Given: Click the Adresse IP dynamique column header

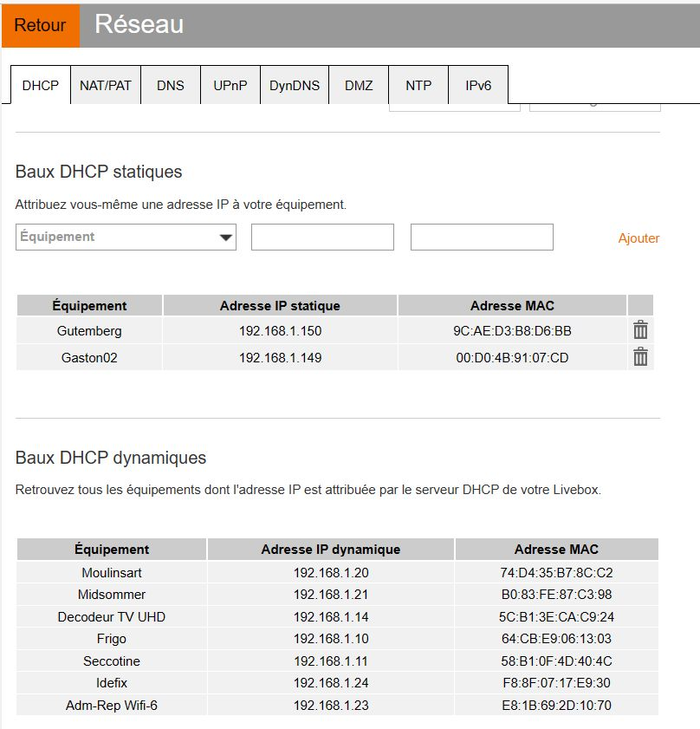Looking at the screenshot, I should 331,549.
